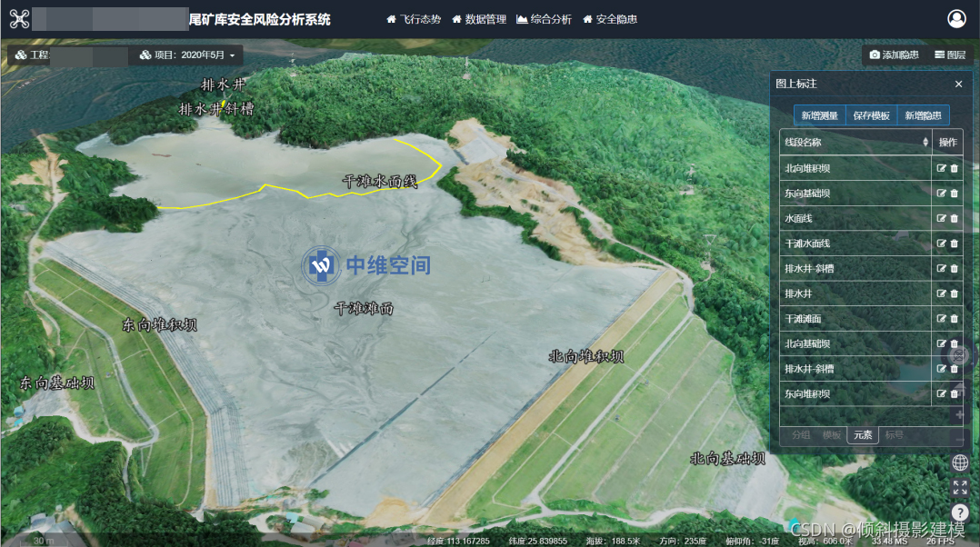Select the 东向基础坝 row name in list
The height and width of the screenshot is (547, 980).
coord(807,193)
